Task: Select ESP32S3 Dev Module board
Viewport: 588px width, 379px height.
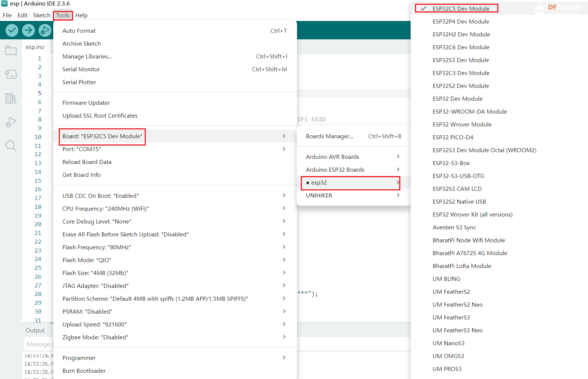Action: tap(499, 60)
